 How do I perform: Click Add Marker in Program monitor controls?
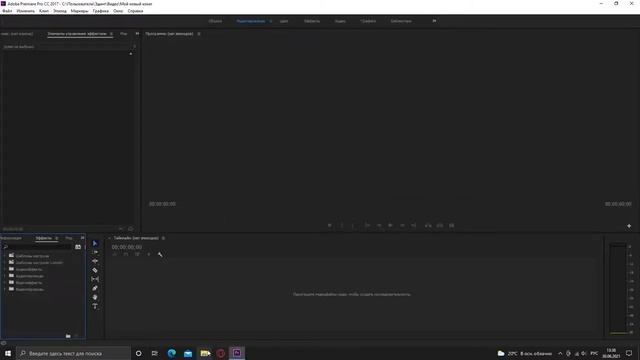coord(330,225)
